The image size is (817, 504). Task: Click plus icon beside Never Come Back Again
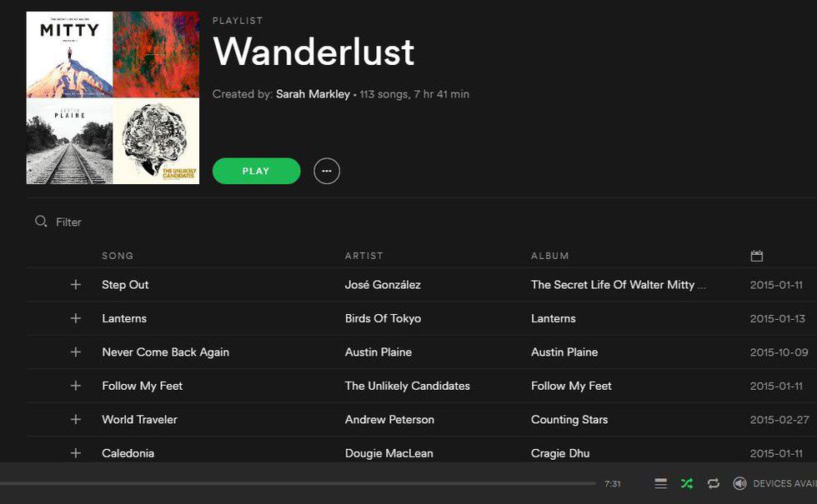tap(76, 352)
